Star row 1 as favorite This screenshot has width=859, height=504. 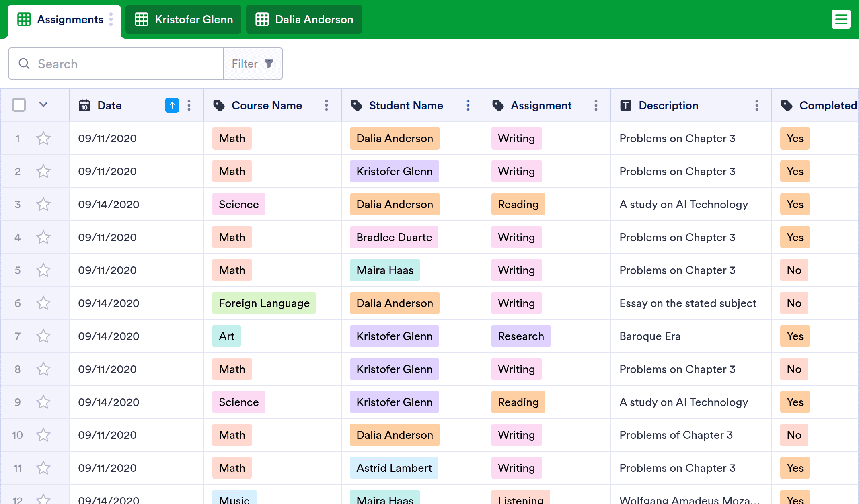43,138
